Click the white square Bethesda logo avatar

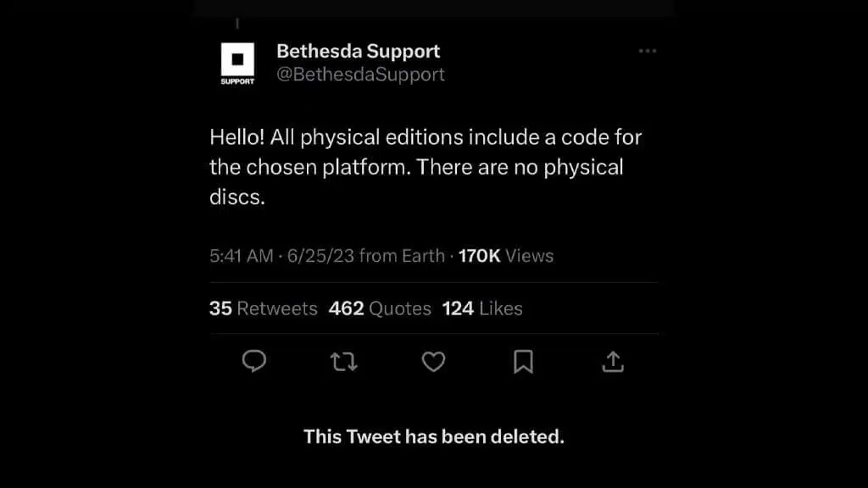(x=237, y=59)
